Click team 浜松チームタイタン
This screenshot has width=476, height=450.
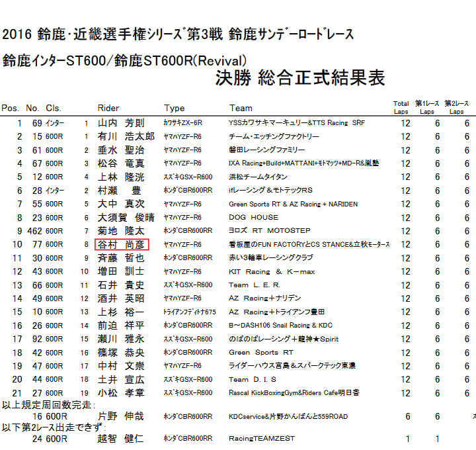pos(258,177)
